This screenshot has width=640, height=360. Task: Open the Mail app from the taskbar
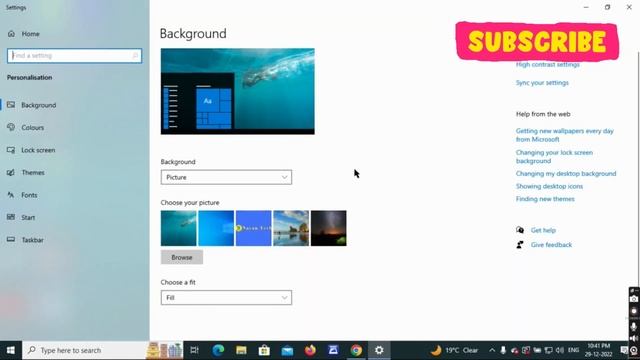point(287,350)
